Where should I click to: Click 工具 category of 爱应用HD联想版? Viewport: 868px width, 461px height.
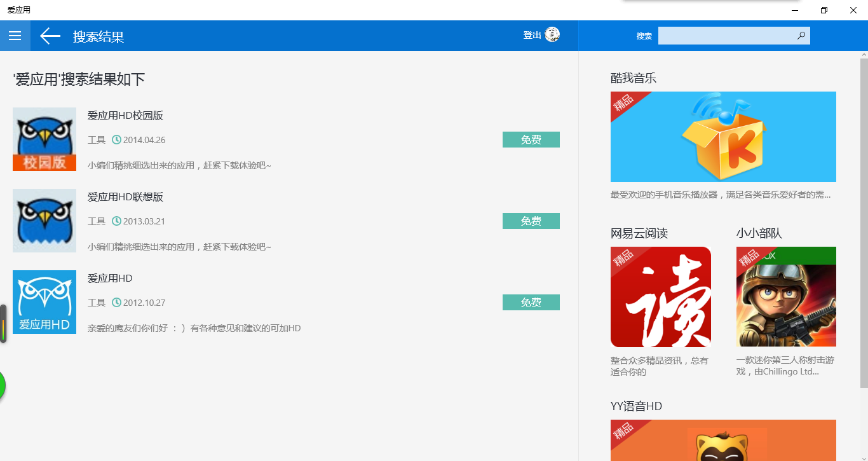pyautogui.click(x=97, y=221)
